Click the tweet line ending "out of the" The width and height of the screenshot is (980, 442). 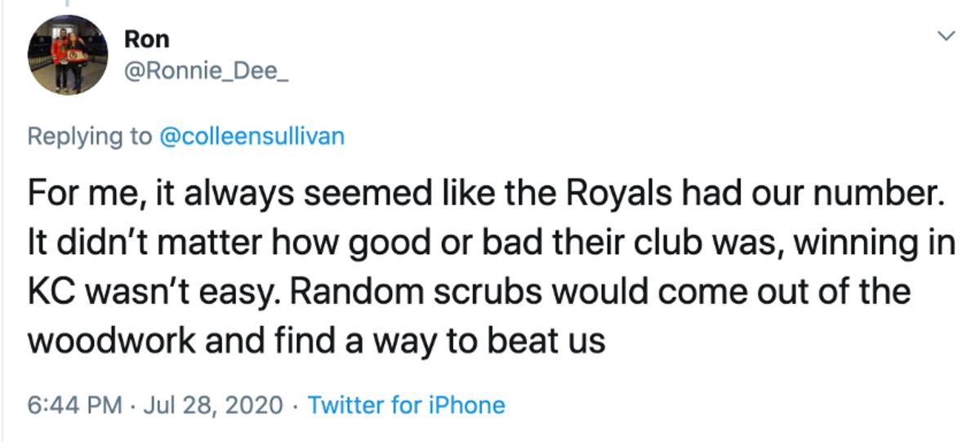pyautogui.click(x=469, y=292)
